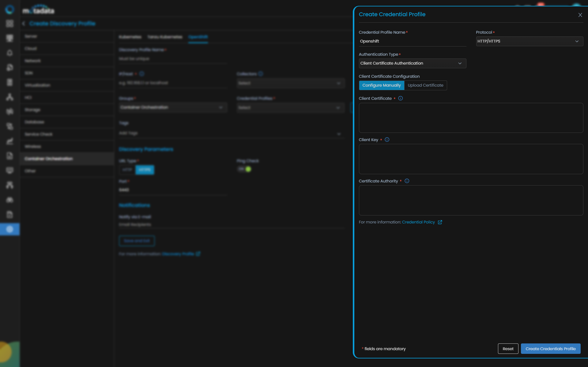Image resolution: width=588 pixels, height=367 pixels.
Task: Click the external link icon beside Credential Policy
Action: [x=440, y=222]
